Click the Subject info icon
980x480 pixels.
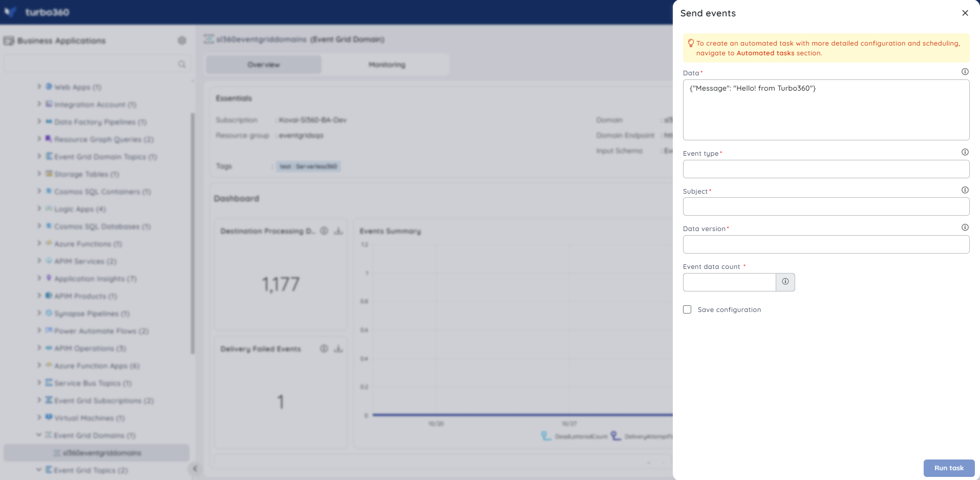pos(965,190)
